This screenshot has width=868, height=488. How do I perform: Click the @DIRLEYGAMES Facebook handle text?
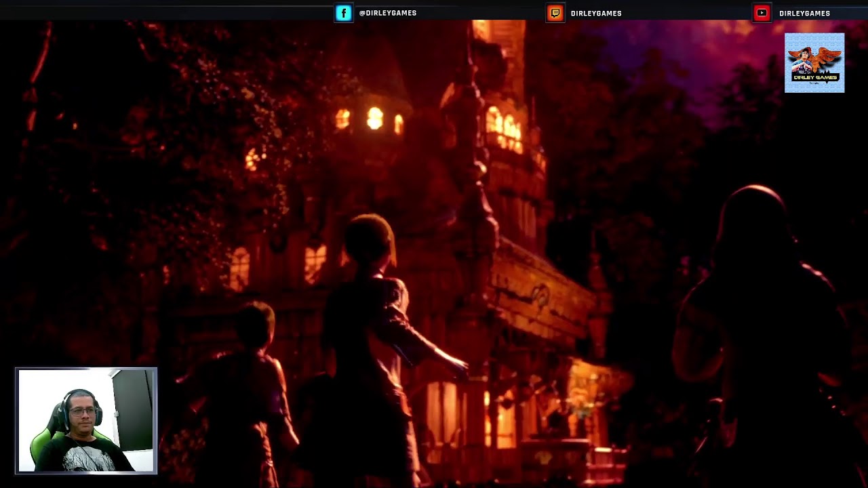click(x=388, y=13)
